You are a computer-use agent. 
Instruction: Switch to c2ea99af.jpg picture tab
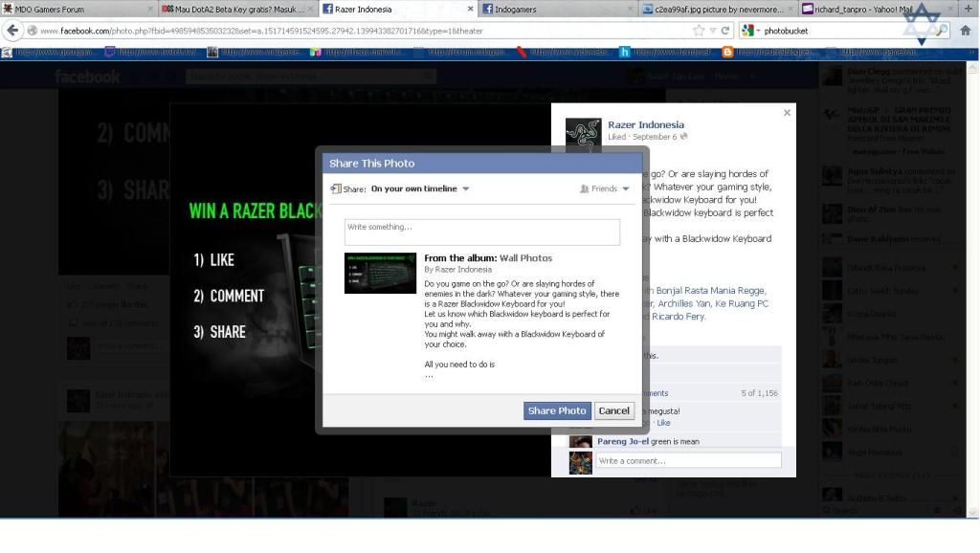[x=719, y=9]
